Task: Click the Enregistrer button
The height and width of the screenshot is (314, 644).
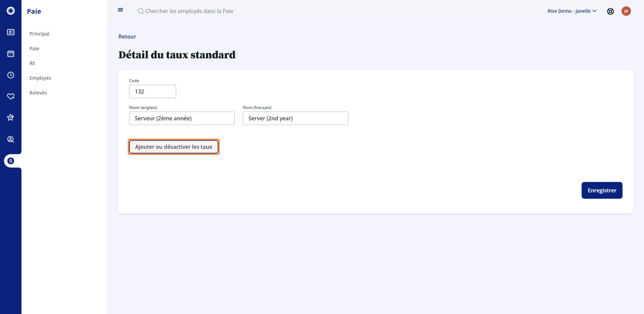Action: click(602, 190)
